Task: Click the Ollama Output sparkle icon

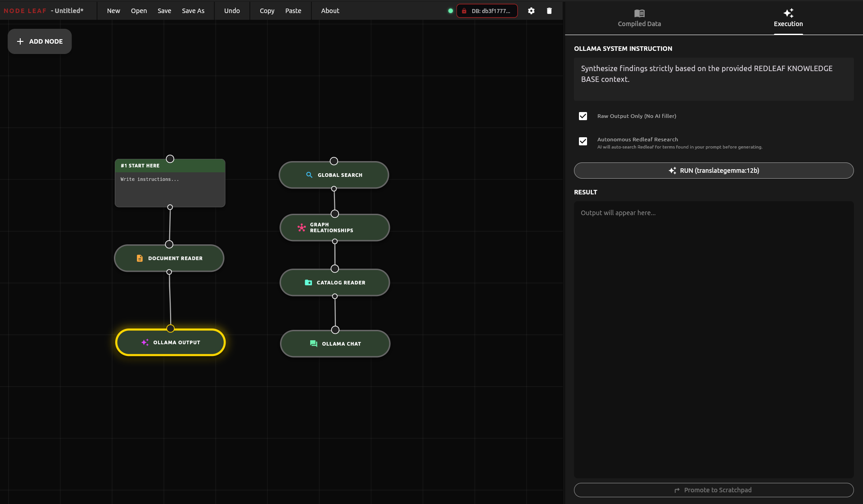Action: pyautogui.click(x=145, y=342)
